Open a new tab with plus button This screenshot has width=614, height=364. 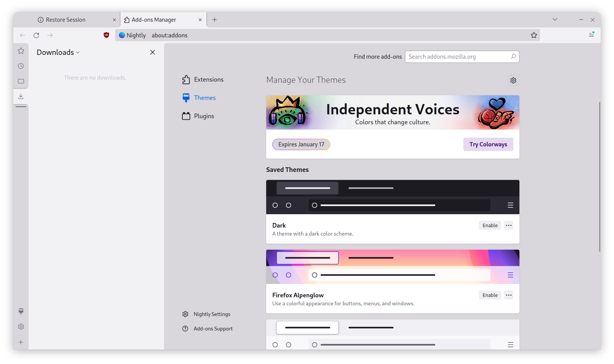tap(215, 19)
